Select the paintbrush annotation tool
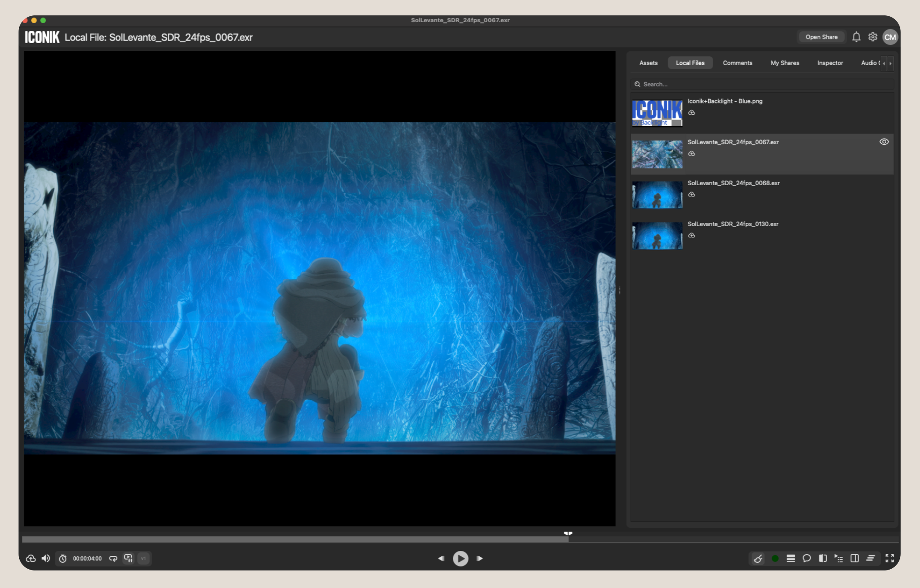Screen dimensions: 920x588 point(758,558)
